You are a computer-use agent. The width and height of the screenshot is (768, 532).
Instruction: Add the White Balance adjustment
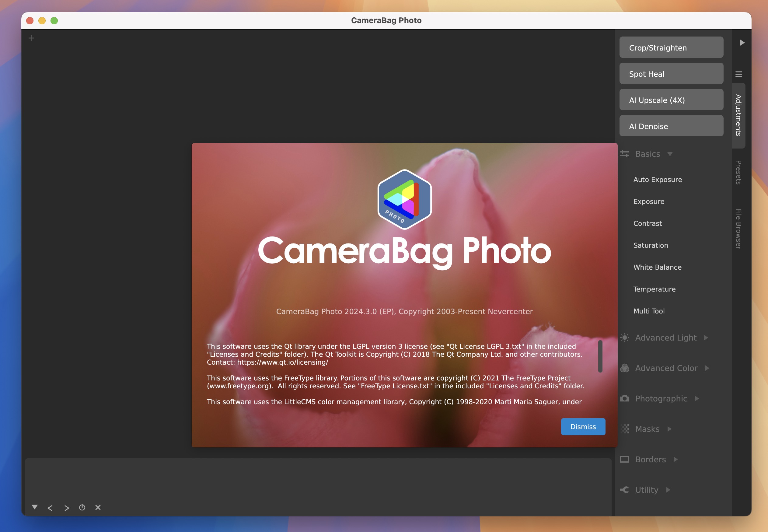click(x=657, y=267)
